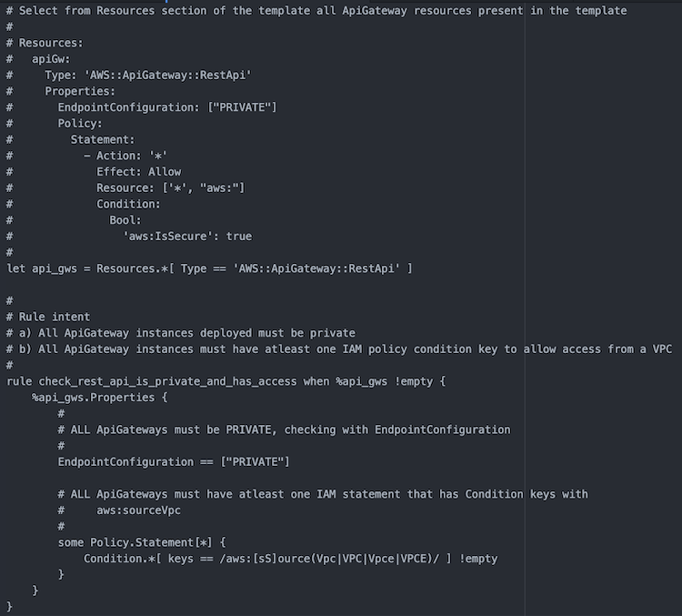
Task: Click the 'Effect: Allow' comment line
Action: click(x=138, y=172)
